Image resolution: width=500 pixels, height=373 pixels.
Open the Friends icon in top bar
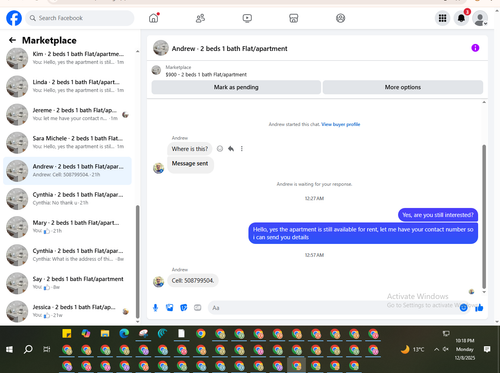pos(200,18)
